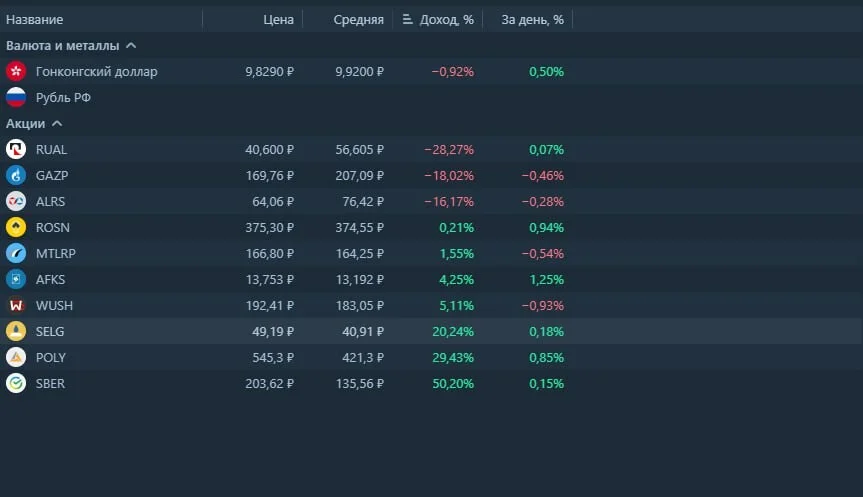Click the SELG Seligdar logo icon
The width and height of the screenshot is (863, 497).
(x=16, y=331)
